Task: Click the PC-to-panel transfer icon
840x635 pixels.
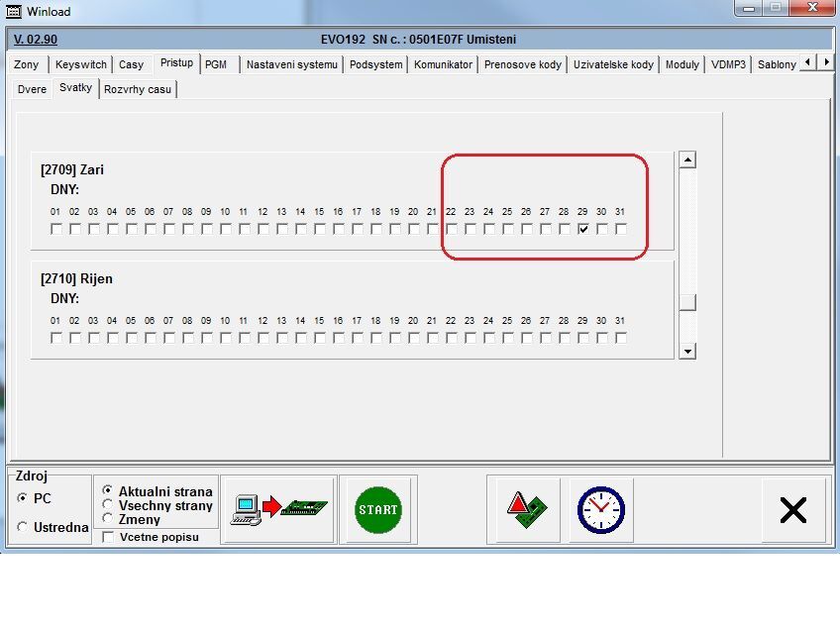Action: [278, 509]
